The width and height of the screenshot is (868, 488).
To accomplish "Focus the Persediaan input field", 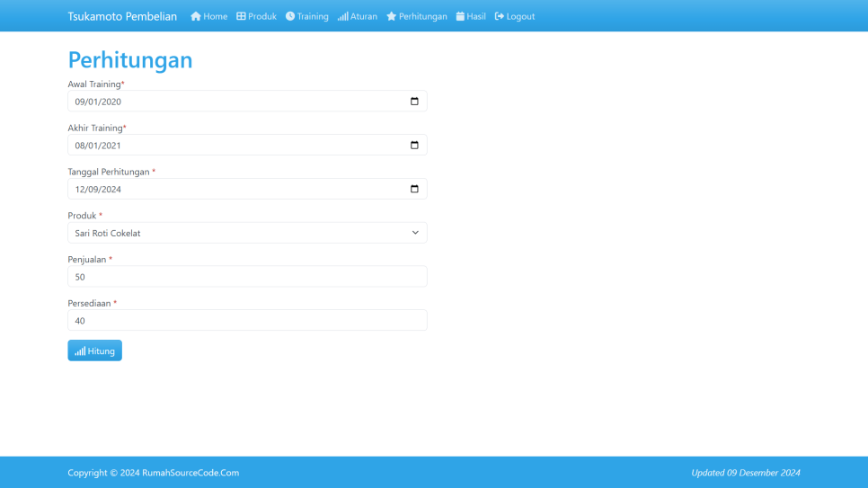I will [x=247, y=321].
